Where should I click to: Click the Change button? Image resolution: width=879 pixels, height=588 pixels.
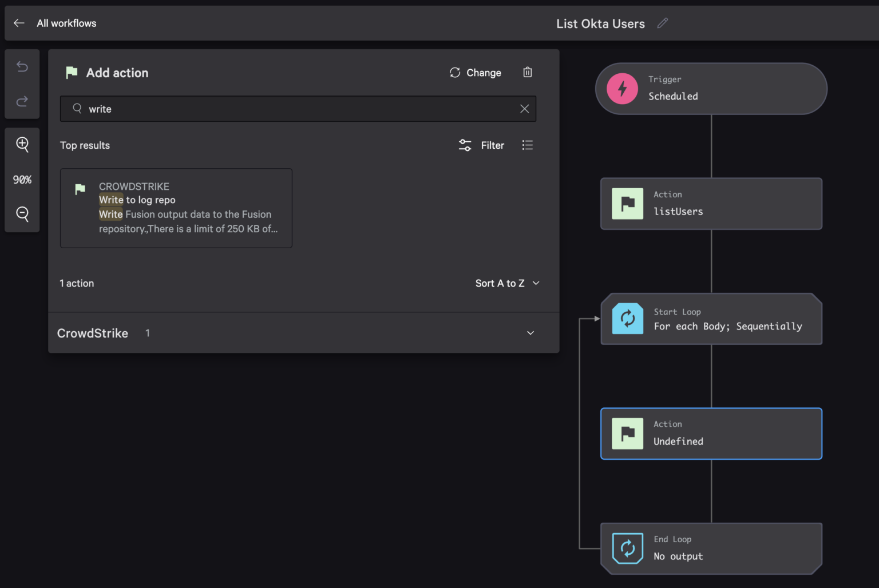click(484, 72)
